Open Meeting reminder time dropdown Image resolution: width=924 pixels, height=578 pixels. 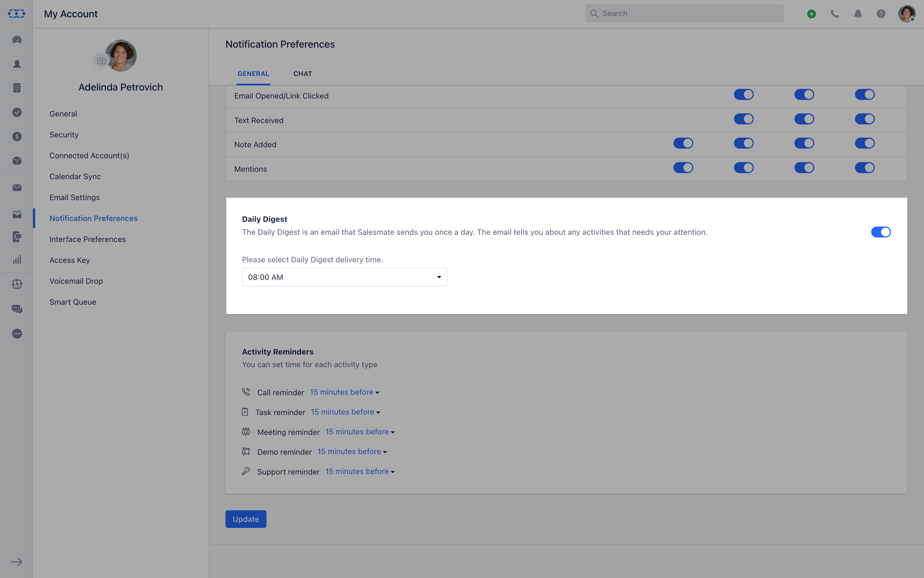[360, 432]
